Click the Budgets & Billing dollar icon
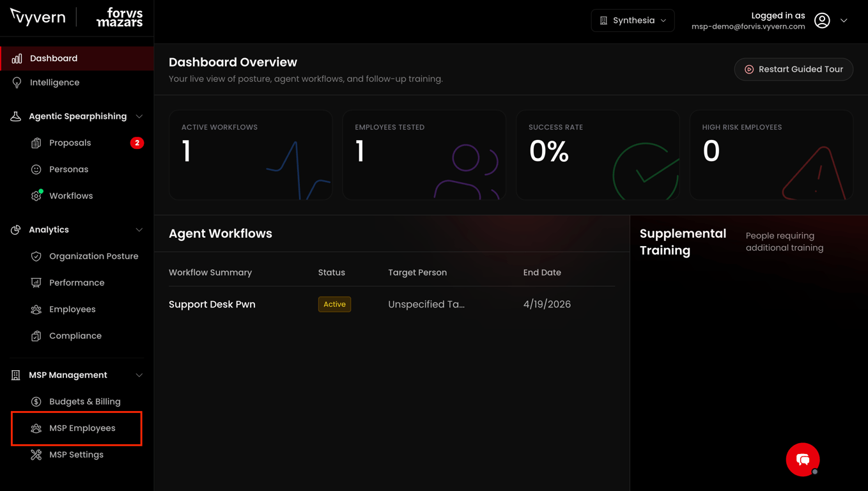This screenshot has width=868, height=491. tap(36, 401)
